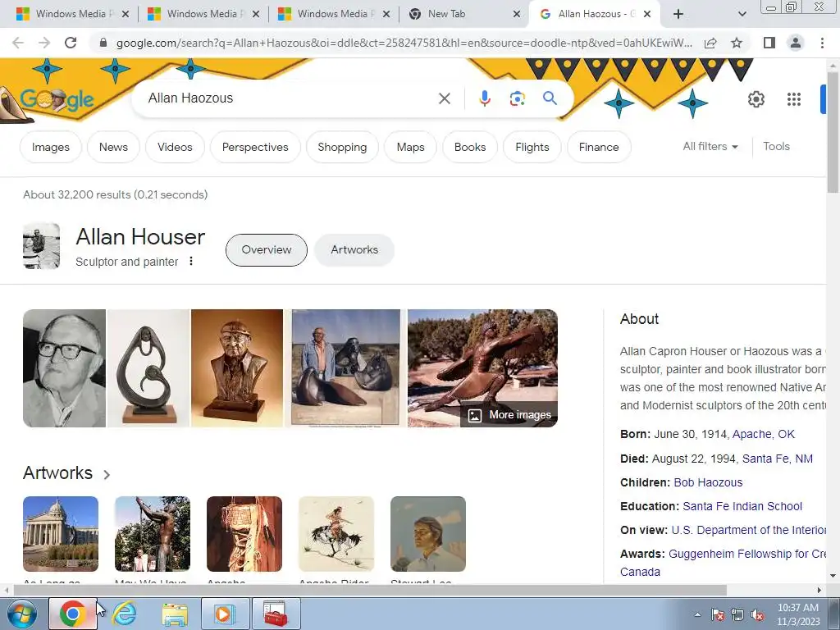Submit search with the magnifier icon

click(550, 98)
